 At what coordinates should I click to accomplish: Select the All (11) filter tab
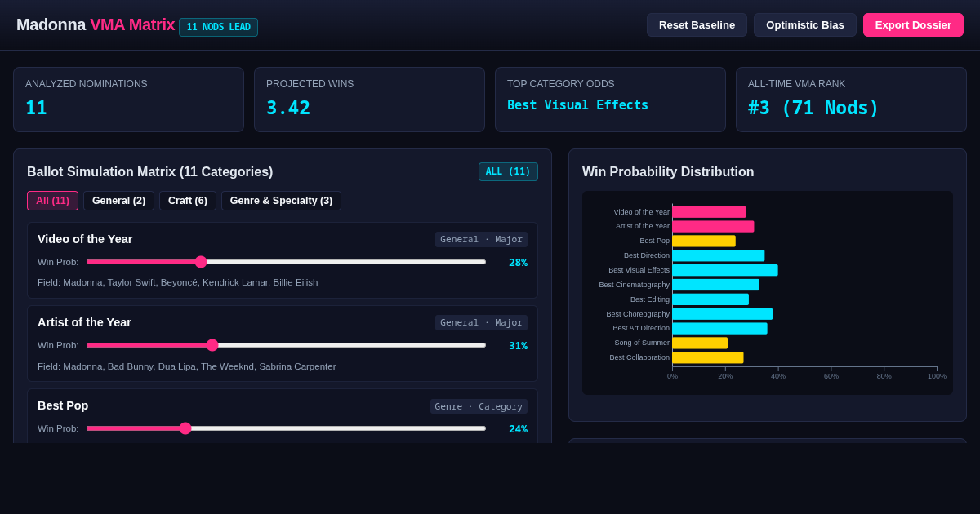(52, 201)
